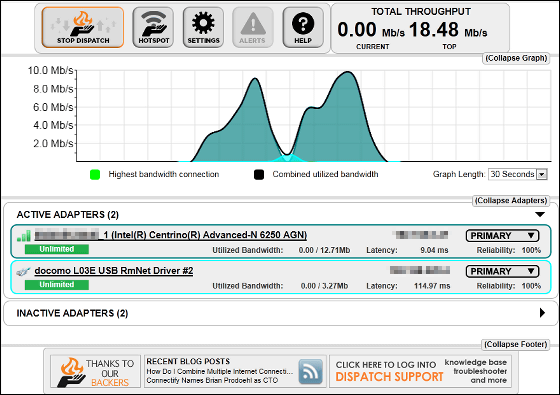
Task: Click the 0.00 Mb/s current throughput value
Action: click(371, 30)
